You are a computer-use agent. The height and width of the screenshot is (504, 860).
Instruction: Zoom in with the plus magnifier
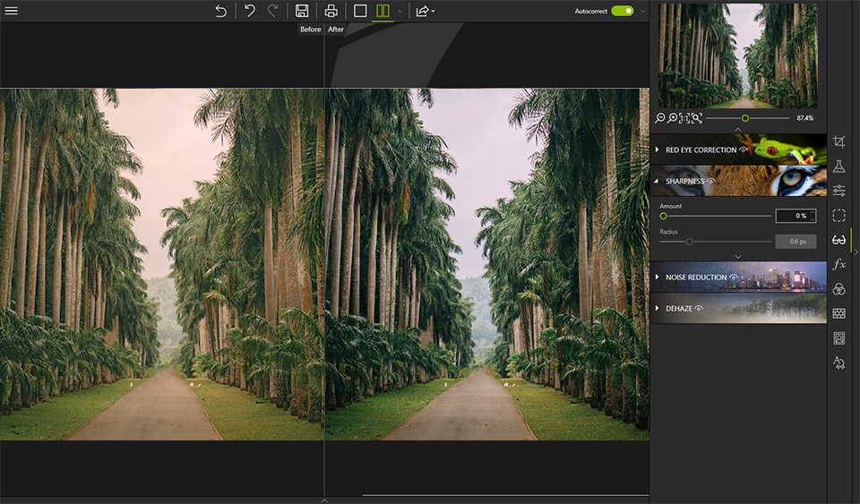click(x=672, y=118)
